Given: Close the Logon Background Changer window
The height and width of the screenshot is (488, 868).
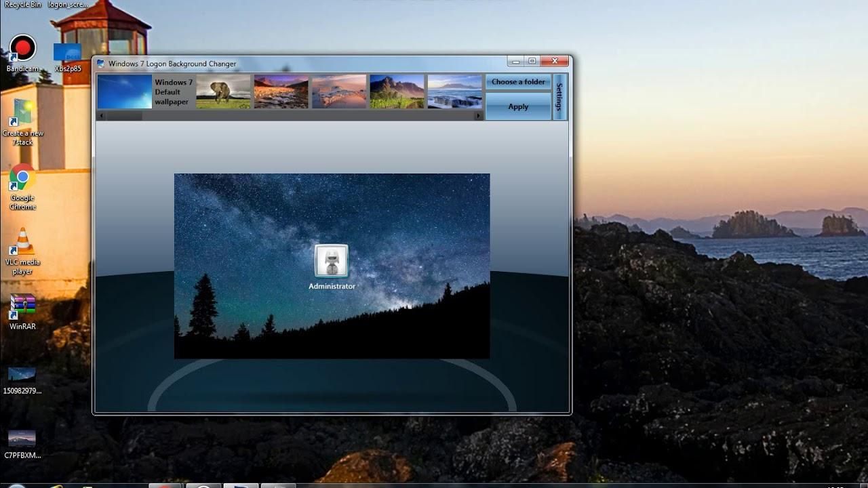Looking at the screenshot, I should [x=555, y=61].
